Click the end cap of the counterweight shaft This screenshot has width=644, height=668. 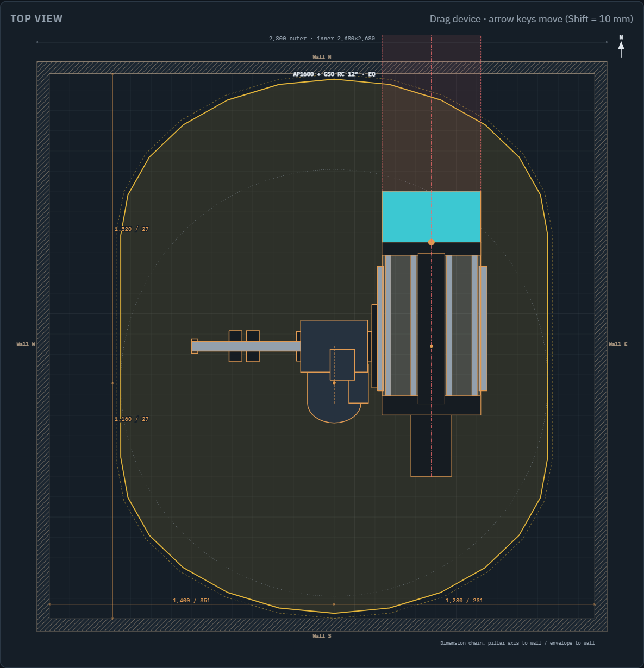click(195, 346)
